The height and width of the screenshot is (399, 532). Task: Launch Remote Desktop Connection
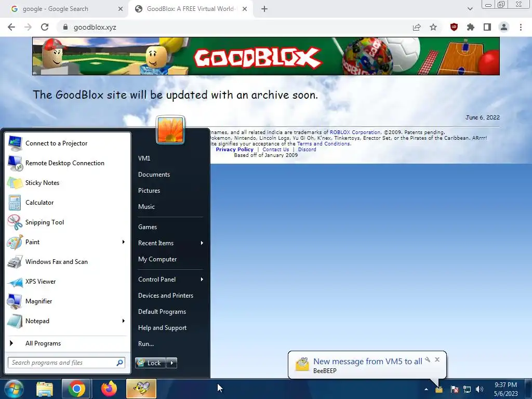pyautogui.click(x=67, y=163)
